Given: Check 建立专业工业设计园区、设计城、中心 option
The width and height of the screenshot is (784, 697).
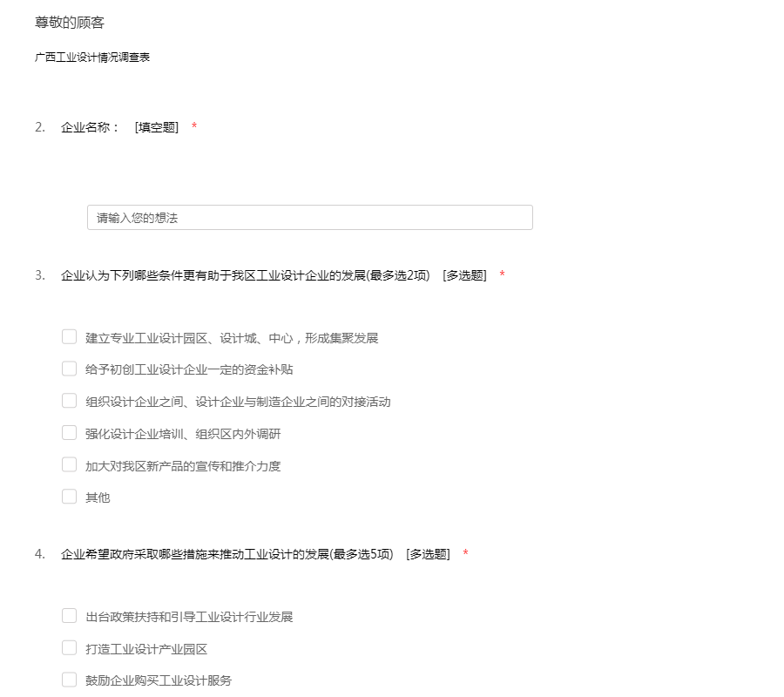Looking at the screenshot, I should click(x=69, y=336).
